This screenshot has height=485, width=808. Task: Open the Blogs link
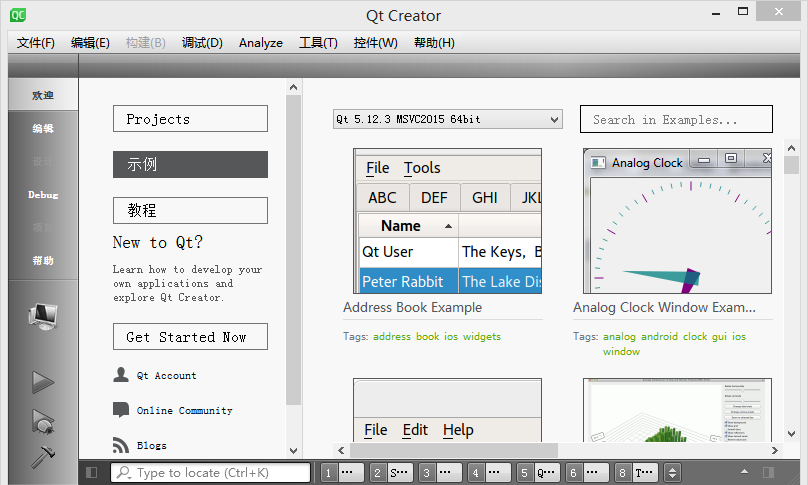click(152, 446)
